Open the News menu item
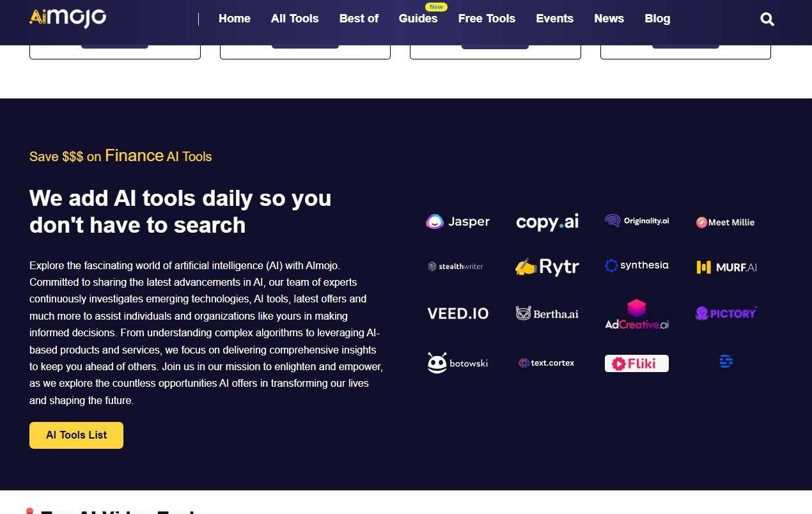The height and width of the screenshot is (514, 812). 609,19
